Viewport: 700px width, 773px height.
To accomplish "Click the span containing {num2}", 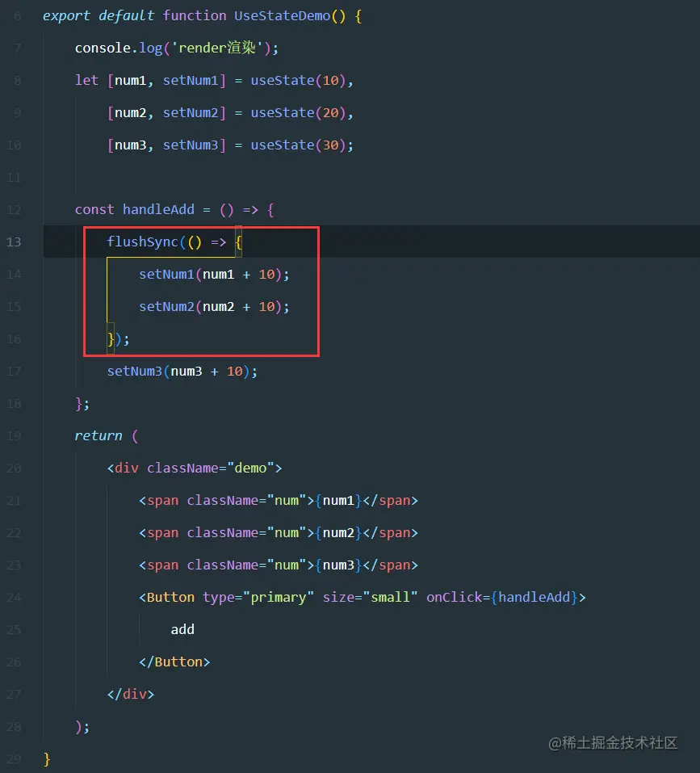I will (x=279, y=532).
